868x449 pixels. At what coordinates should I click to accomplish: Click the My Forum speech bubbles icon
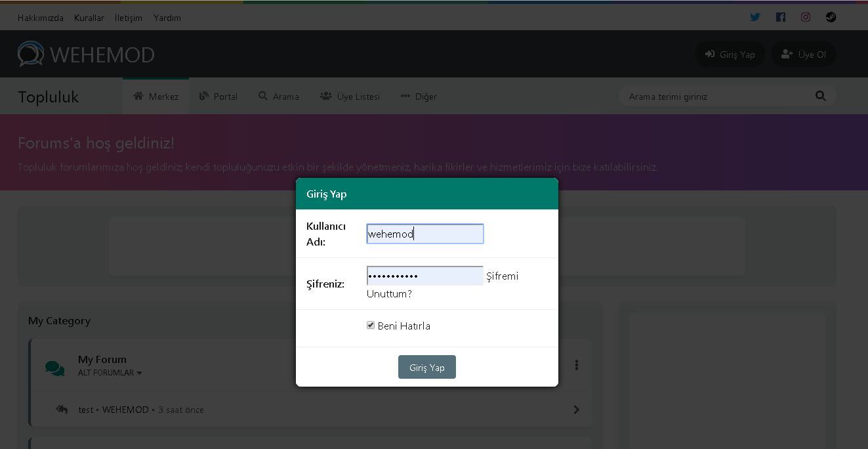(55, 368)
